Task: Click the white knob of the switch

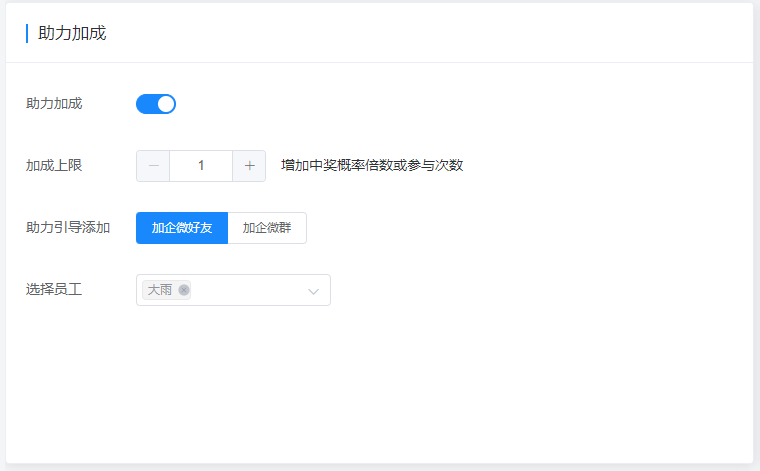Action: (166, 104)
